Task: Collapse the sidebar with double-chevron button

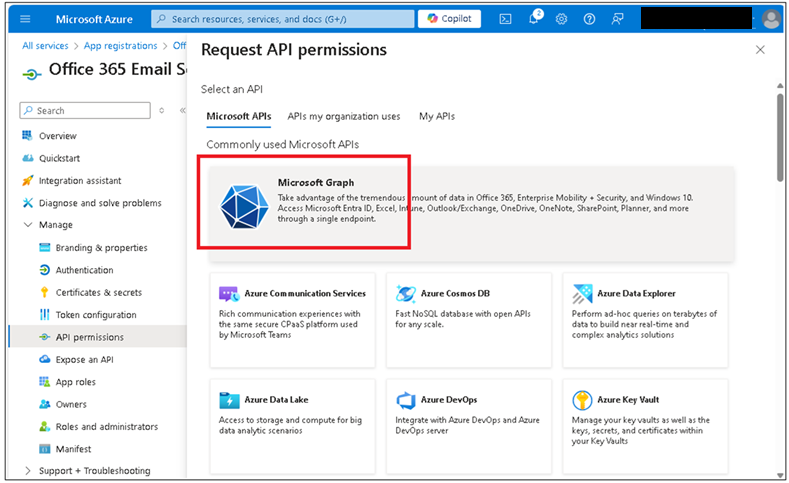Action: click(182, 111)
